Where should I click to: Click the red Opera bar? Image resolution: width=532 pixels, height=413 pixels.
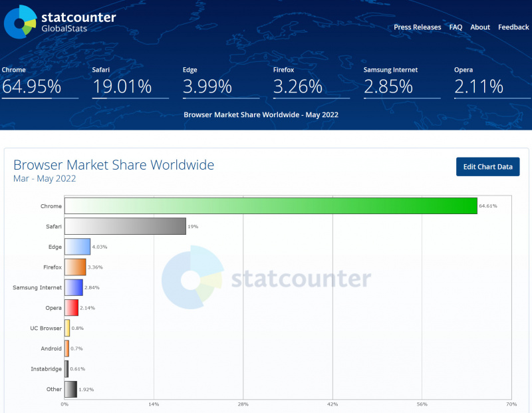point(71,308)
